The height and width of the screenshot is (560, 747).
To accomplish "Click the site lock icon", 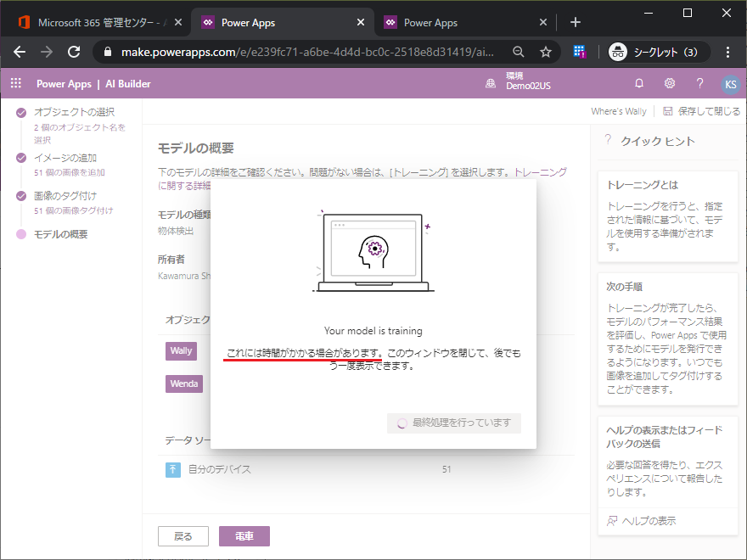I will pos(108,52).
